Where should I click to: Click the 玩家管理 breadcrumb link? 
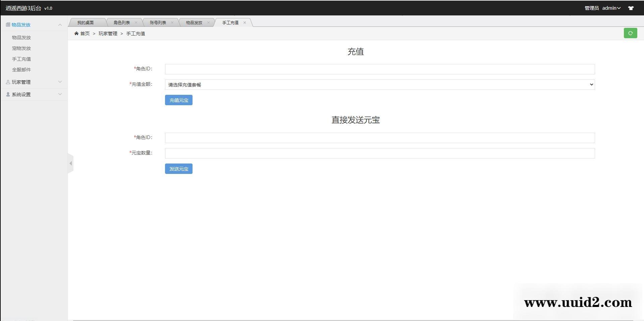[108, 34]
